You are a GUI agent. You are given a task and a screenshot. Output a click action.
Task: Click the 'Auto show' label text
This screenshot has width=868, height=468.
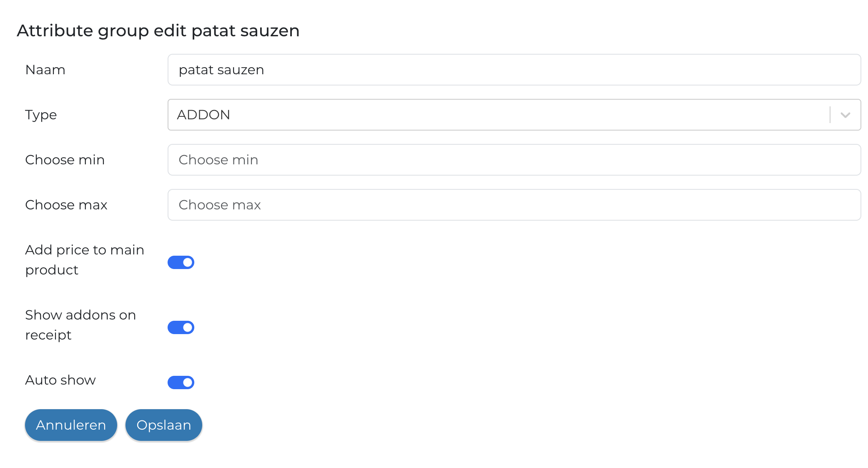(x=60, y=380)
